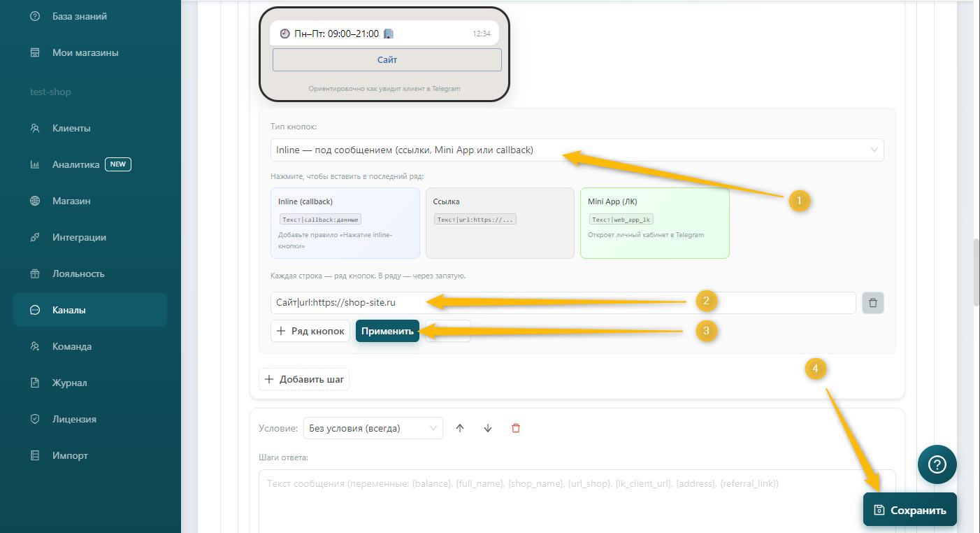
Task: Click the Команда team icon
Action: coord(35,346)
